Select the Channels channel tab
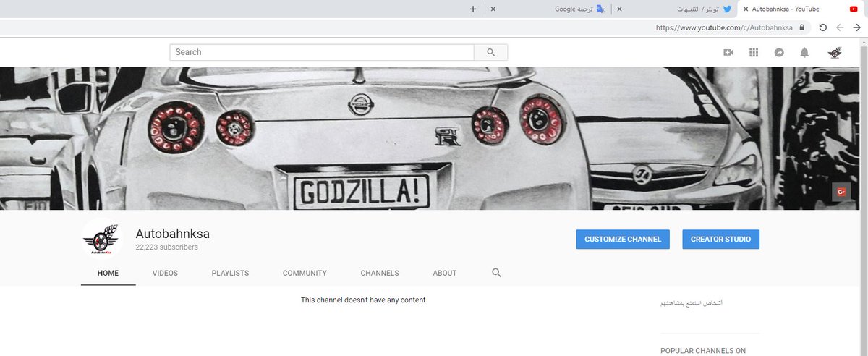 tap(380, 274)
